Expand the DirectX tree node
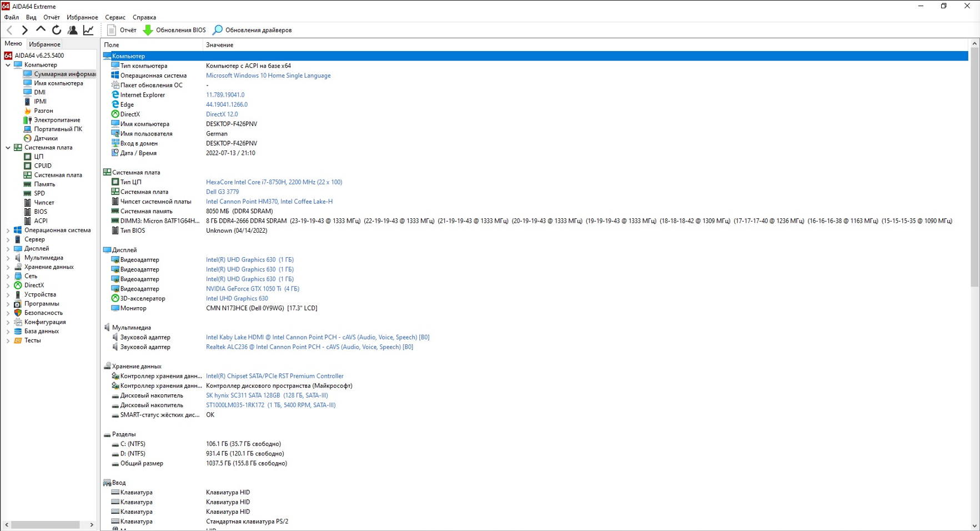Viewport: 980px width, 531px height. 8,285
